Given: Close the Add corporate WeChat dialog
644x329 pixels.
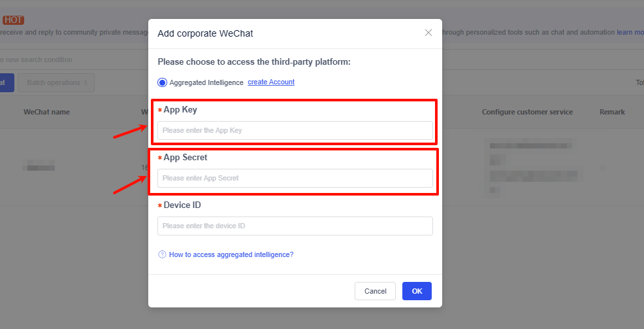Looking at the screenshot, I should point(428,33).
